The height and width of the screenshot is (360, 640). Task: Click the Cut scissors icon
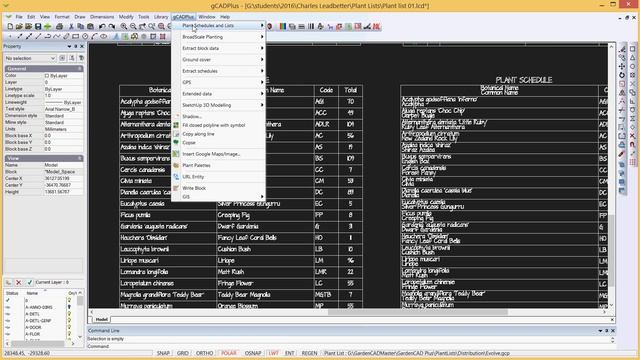coord(71,27)
